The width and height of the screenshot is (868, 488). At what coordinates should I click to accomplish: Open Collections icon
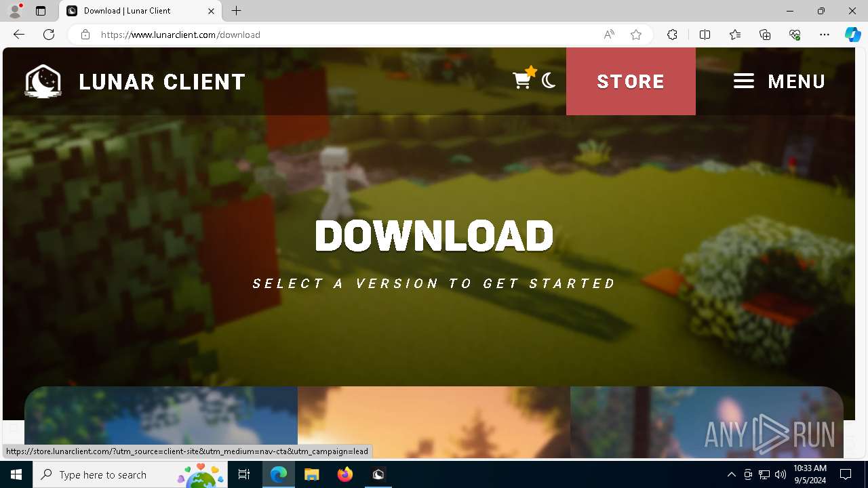pos(765,35)
